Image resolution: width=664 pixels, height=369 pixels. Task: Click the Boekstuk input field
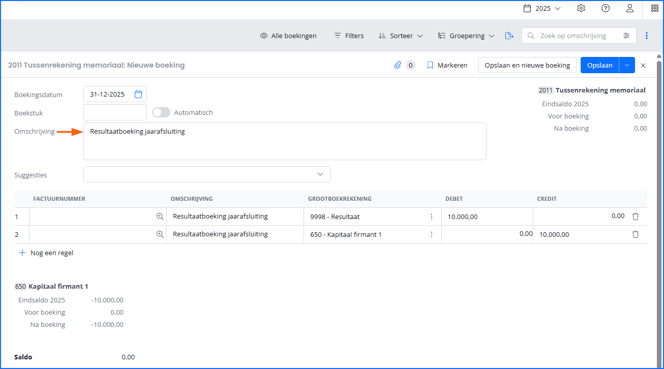[x=115, y=113]
